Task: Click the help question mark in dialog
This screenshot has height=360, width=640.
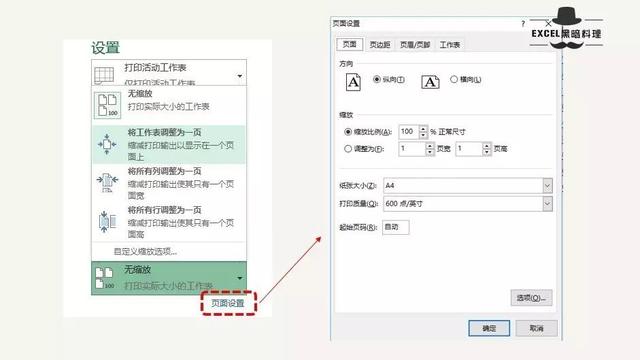Action: pos(523,24)
